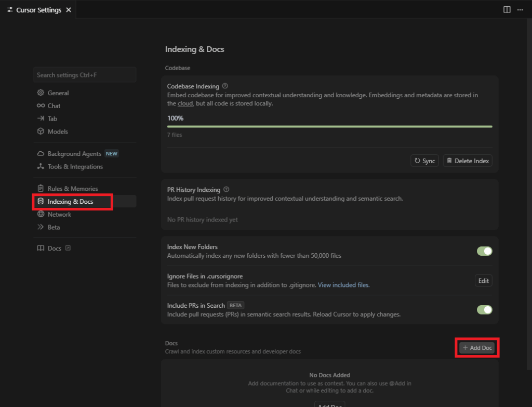Click the Ignore Files in .cursorignore title
The image size is (532, 407).
click(205, 277)
